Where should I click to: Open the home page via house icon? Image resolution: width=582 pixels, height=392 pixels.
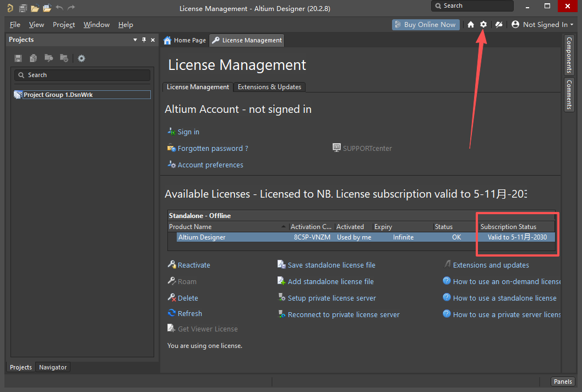tap(471, 24)
